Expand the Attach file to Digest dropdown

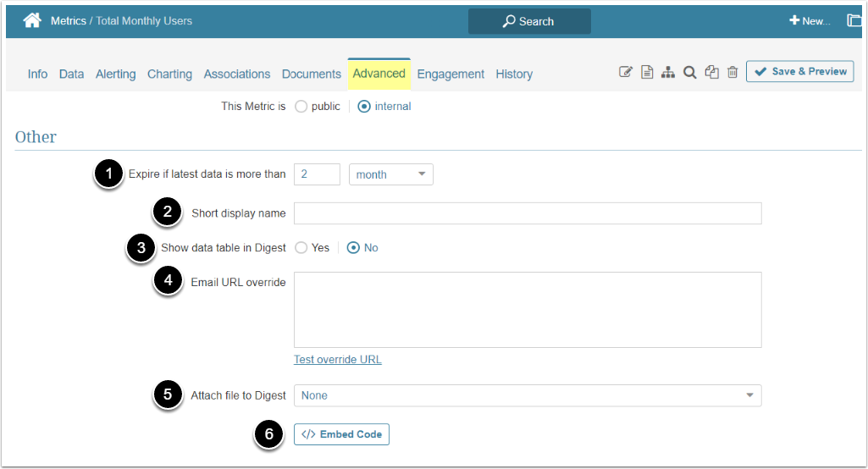(527, 395)
